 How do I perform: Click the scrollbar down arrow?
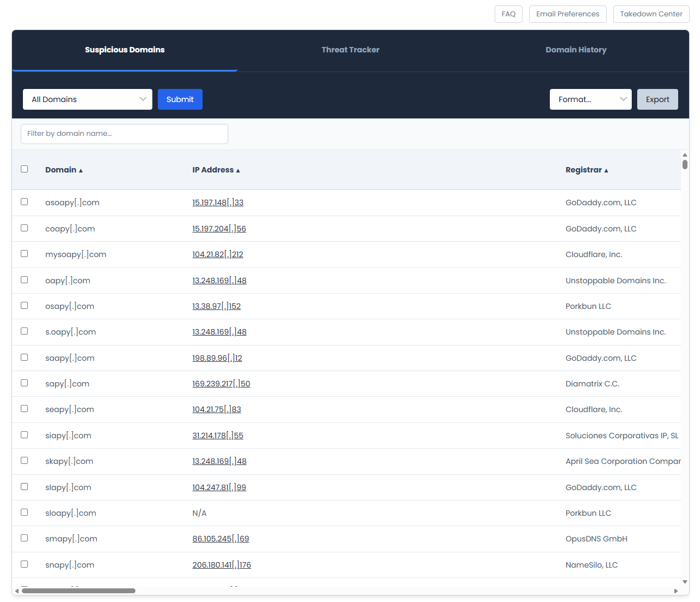tap(685, 582)
